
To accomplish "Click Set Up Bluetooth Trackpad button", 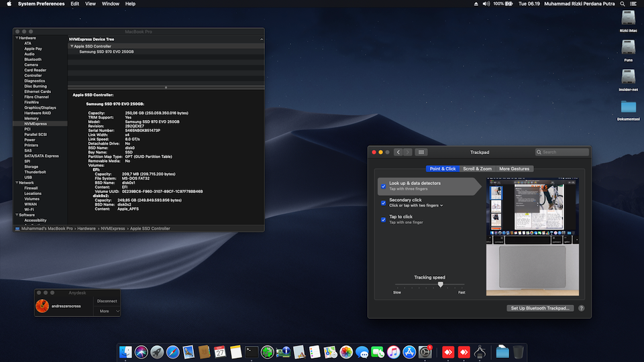I will pyautogui.click(x=541, y=308).
